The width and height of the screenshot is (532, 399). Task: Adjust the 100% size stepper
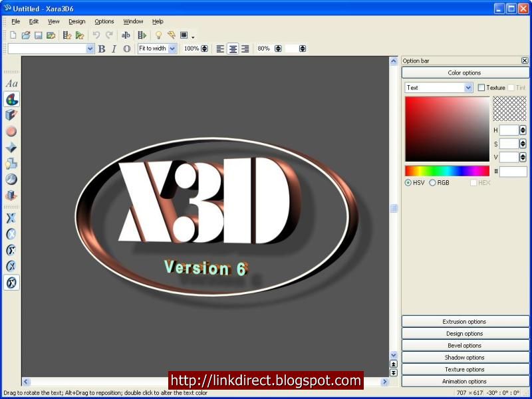[x=204, y=49]
